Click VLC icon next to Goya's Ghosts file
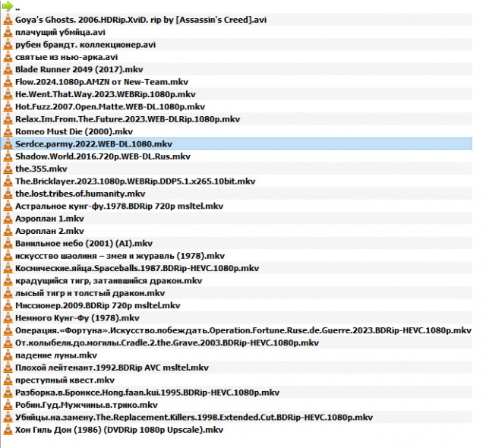This screenshot has width=486, height=448. coord(8,20)
